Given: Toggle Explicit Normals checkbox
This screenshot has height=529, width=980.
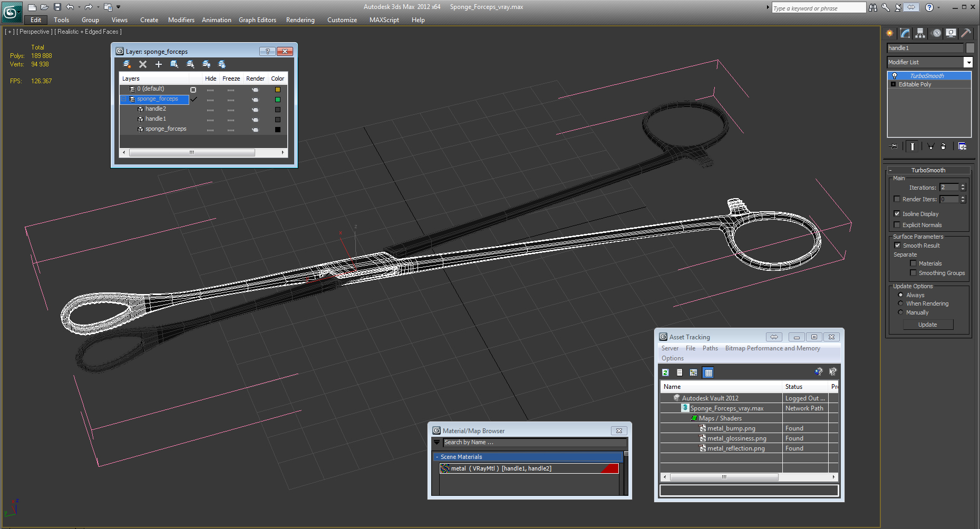Looking at the screenshot, I should coord(897,225).
